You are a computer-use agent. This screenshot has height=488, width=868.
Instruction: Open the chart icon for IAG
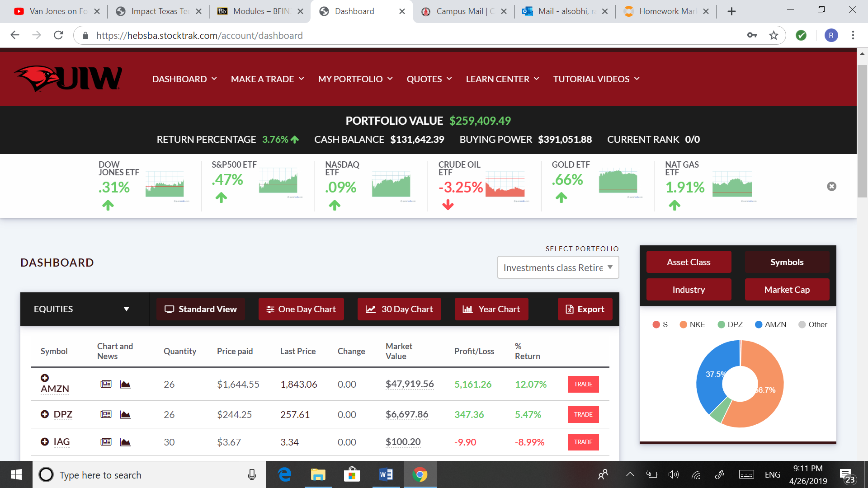pyautogui.click(x=125, y=442)
